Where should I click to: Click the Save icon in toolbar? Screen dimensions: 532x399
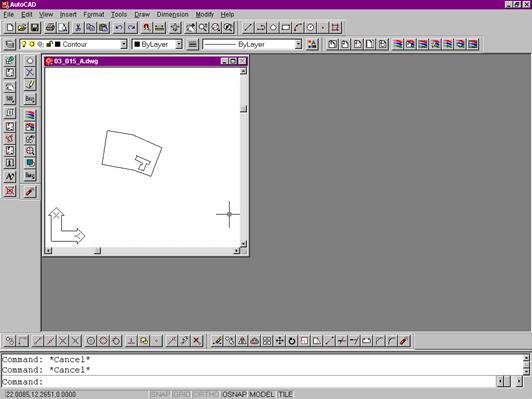click(x=35, y=27)
